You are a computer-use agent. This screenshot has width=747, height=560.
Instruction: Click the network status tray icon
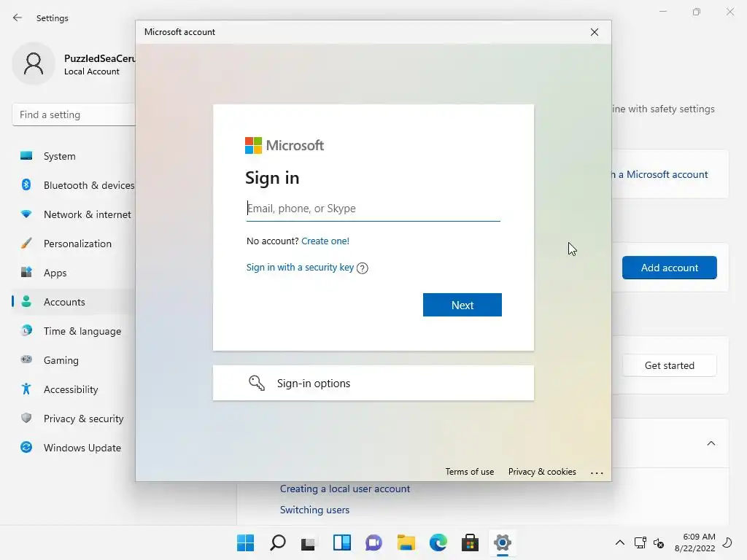point(640,542)
